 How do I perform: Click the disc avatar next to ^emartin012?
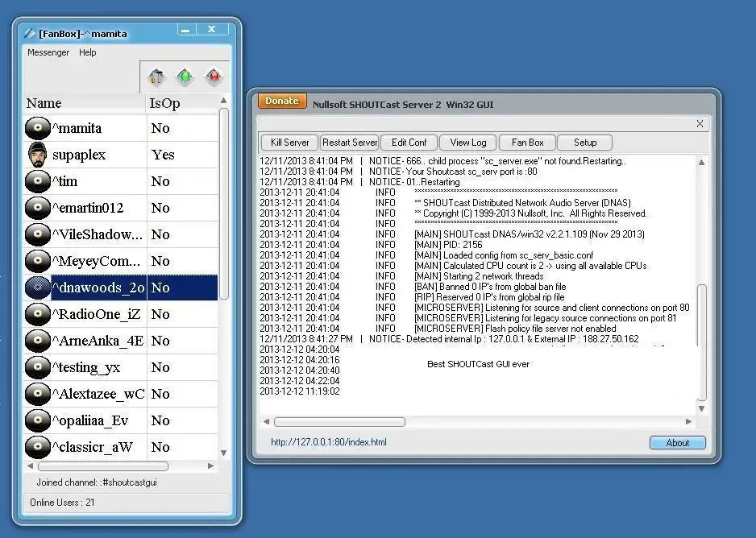coord(38,208)
